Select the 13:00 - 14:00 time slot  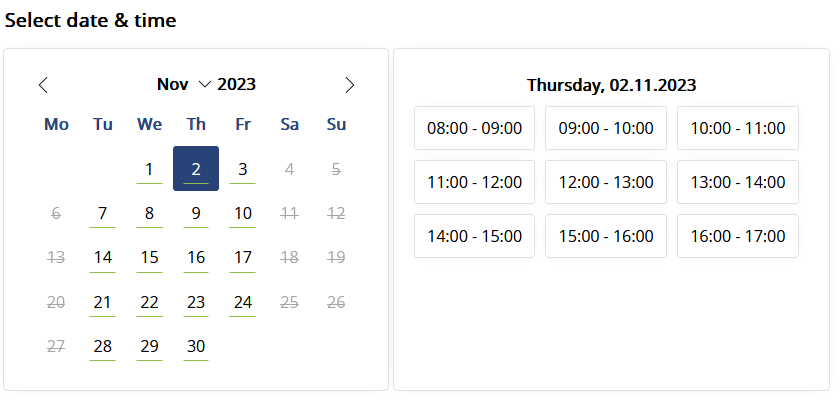coord(738,182)
